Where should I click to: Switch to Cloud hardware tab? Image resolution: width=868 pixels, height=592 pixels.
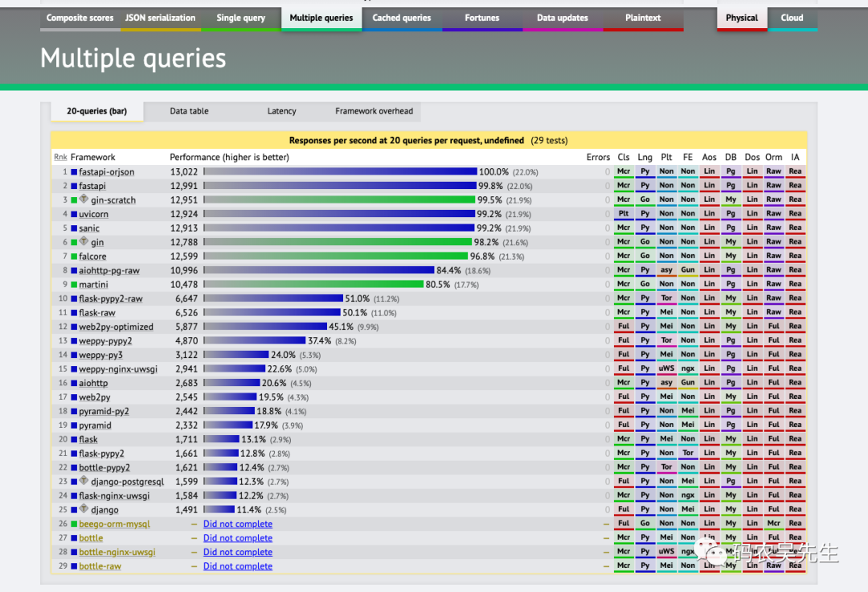[x=792, y=18]
